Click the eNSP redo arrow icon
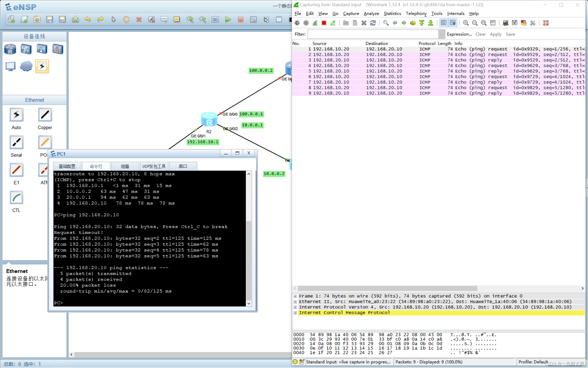Screen dimensions: 588x368 click(100, 20)
